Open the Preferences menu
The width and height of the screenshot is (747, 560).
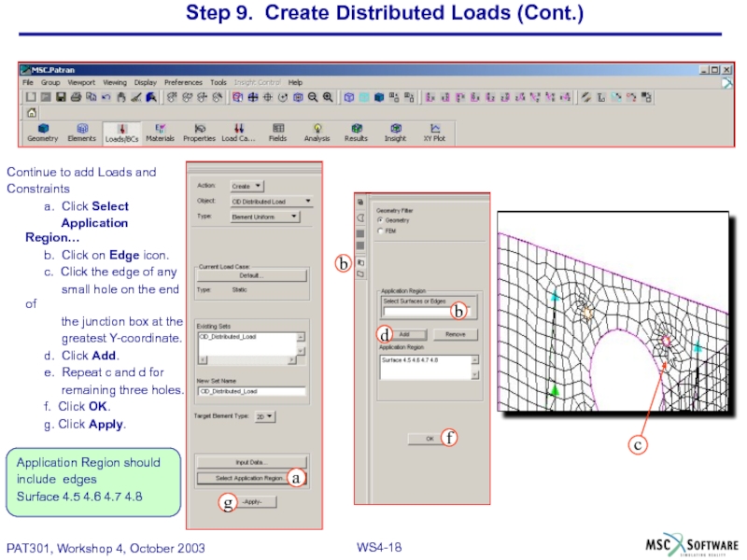pos(183,82)
